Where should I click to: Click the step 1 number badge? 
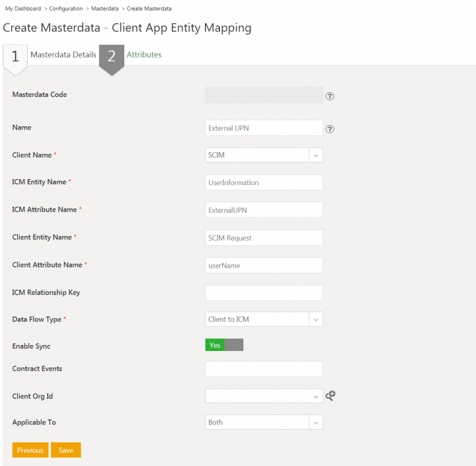(x=15, y=57)
